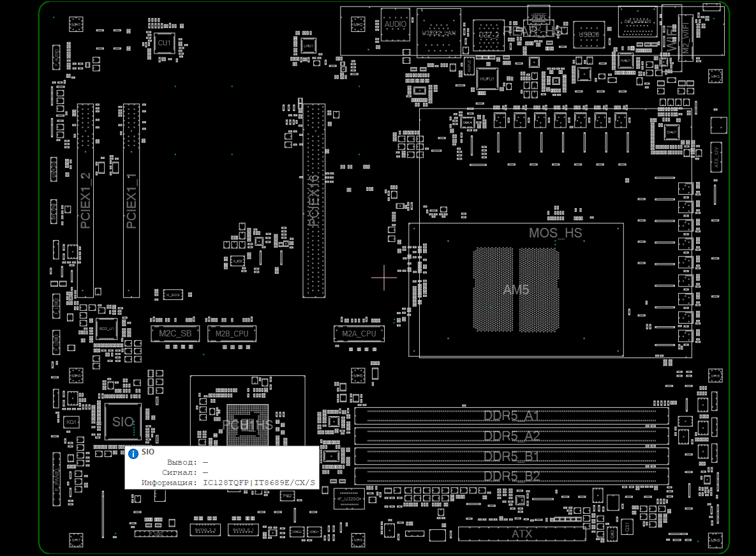Select the ATX power connector
Viewport: 756px width, 556px height.
521,533
